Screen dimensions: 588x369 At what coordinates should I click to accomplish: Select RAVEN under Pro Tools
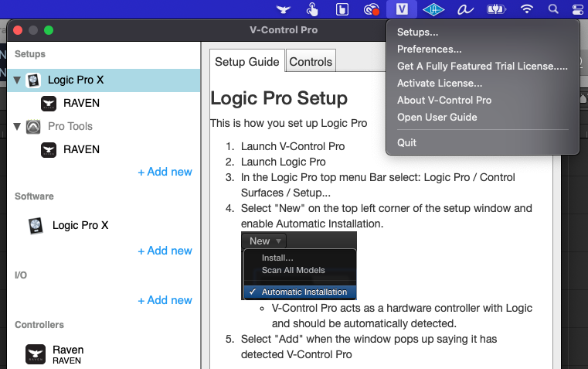(x=81, y=149)
